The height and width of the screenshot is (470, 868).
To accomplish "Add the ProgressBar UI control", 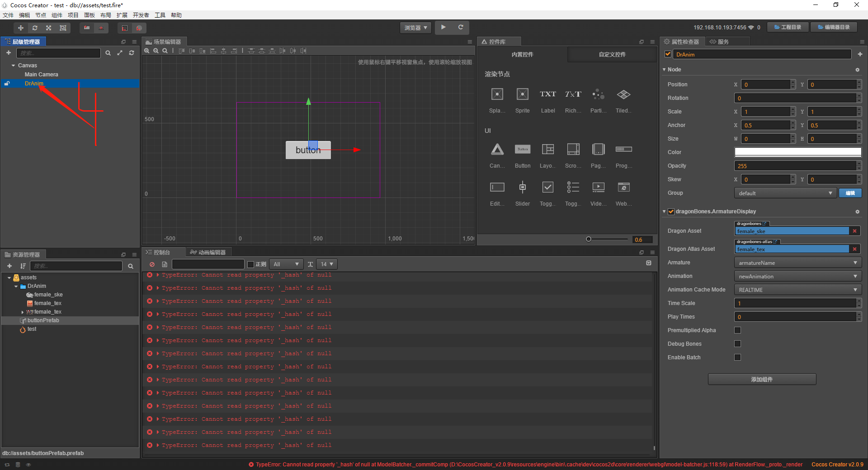I will 624,155.
